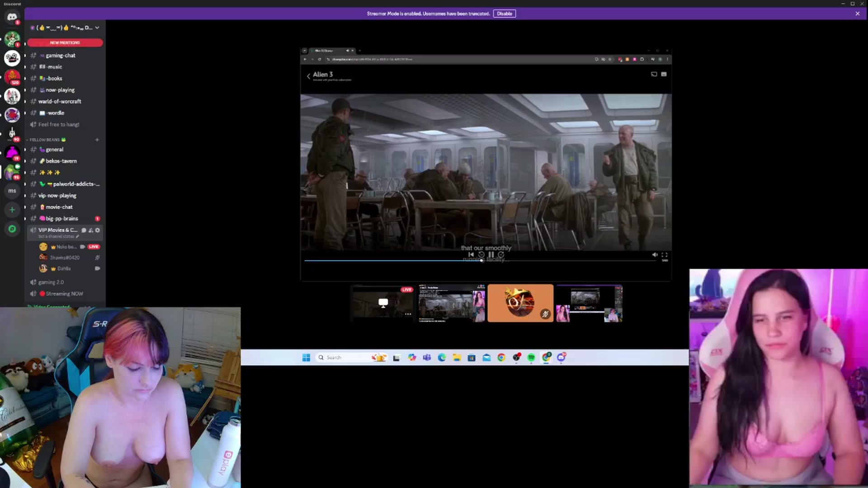
Task: Open Explore Discoverable Servers compass icon
Action: point(12,229)
